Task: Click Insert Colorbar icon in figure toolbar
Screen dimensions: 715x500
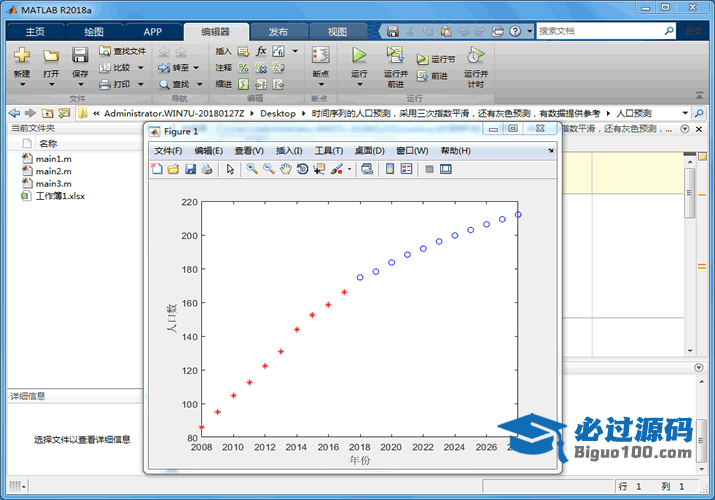Action: 390,169
